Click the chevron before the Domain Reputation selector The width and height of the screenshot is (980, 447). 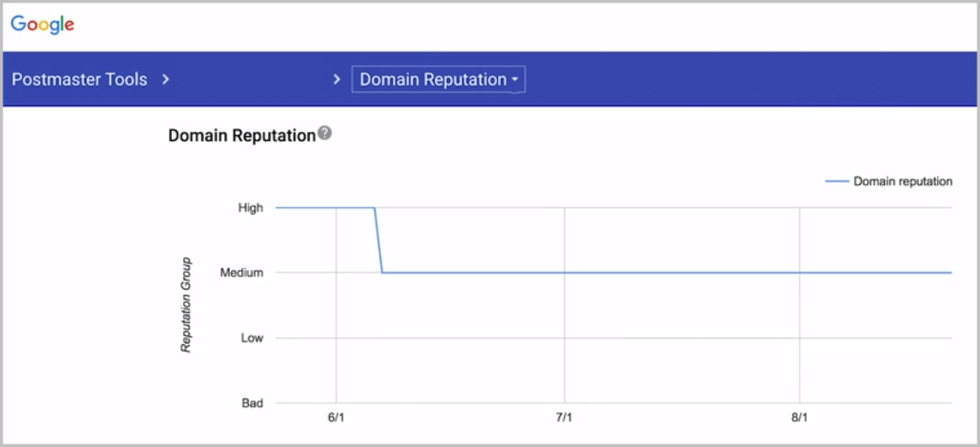(x=337, y=79)
